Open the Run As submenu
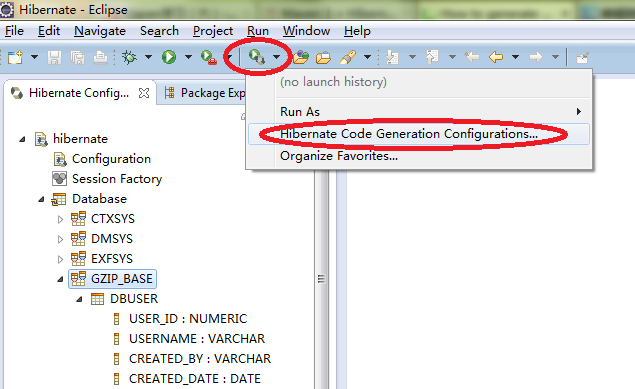This screenshot has width=635, height=389. pos(419,112)
